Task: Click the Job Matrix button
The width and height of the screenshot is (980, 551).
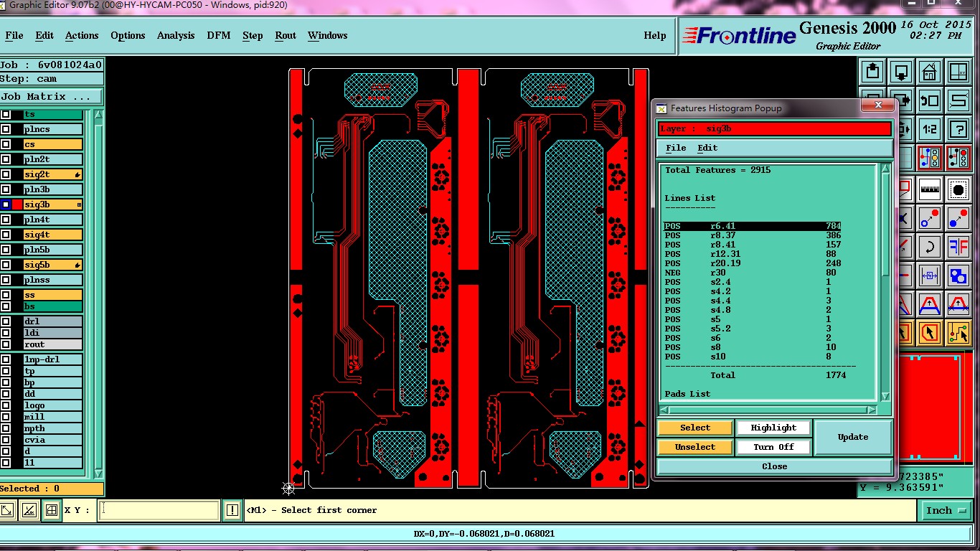Action: pyautogui.click(x=51, y=96)
